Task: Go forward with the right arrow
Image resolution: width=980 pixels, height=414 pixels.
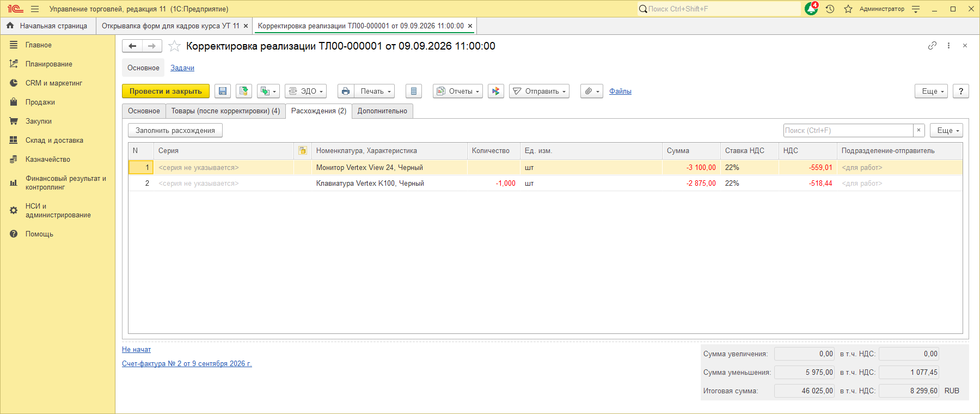Action: (152, 46)
